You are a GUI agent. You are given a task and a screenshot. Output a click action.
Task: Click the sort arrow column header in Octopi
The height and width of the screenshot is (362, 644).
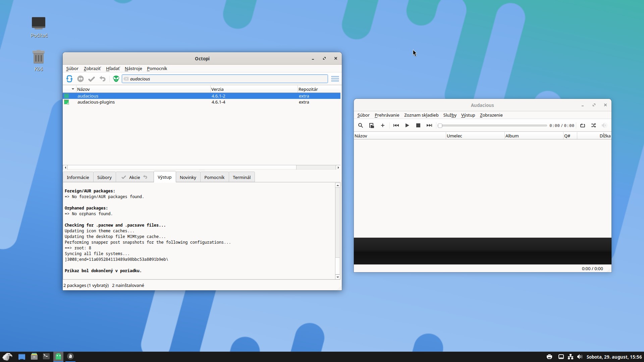pyautogui.click(x=69, y=89)
